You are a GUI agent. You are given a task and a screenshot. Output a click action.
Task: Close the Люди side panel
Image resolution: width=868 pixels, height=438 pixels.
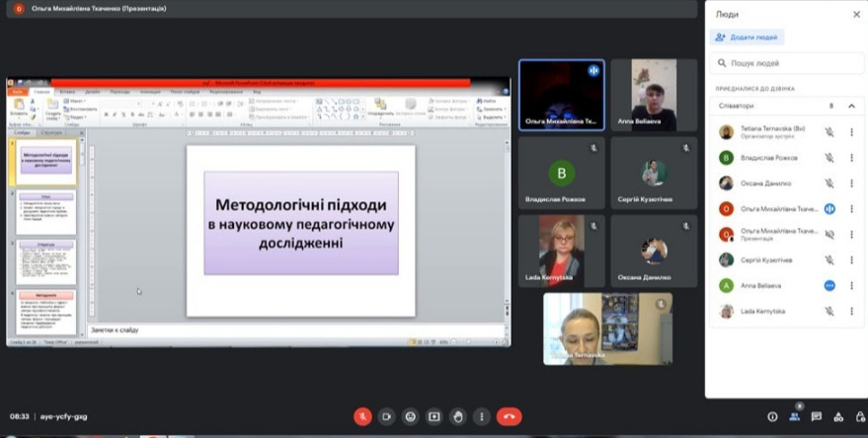tap(856, 14)
